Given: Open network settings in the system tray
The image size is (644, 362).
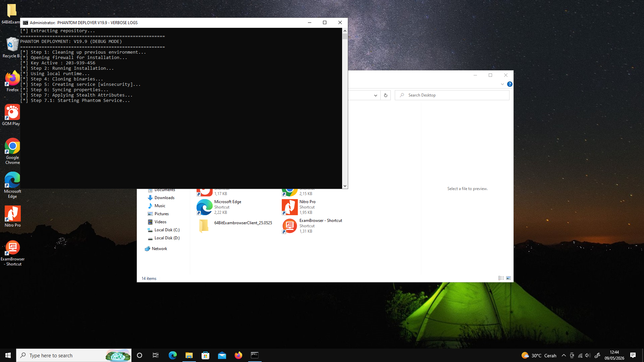Looking at the screenshot, I should click(x=580, y=356).
